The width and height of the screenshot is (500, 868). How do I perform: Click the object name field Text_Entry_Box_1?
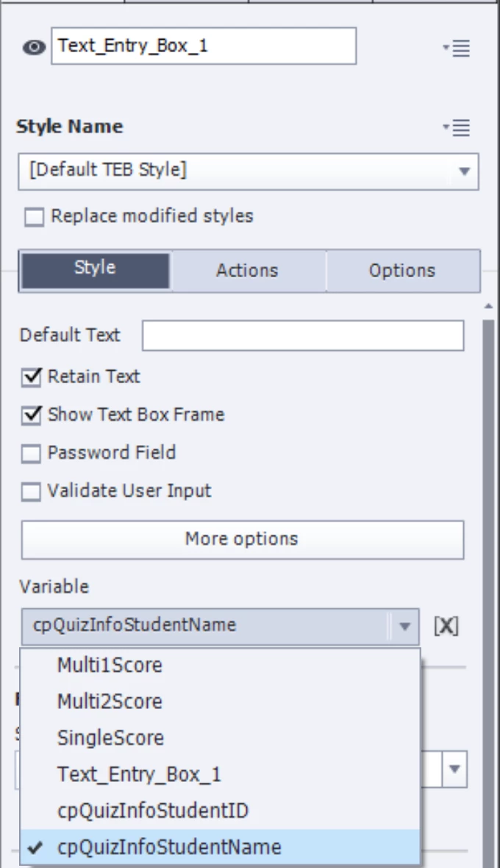point(204,46)
